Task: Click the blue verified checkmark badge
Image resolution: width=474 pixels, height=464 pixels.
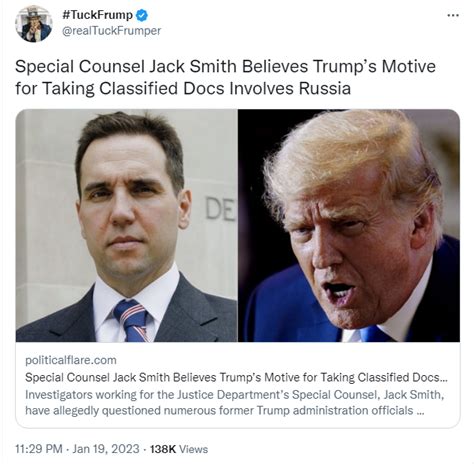Action: [x=142, y=15]
